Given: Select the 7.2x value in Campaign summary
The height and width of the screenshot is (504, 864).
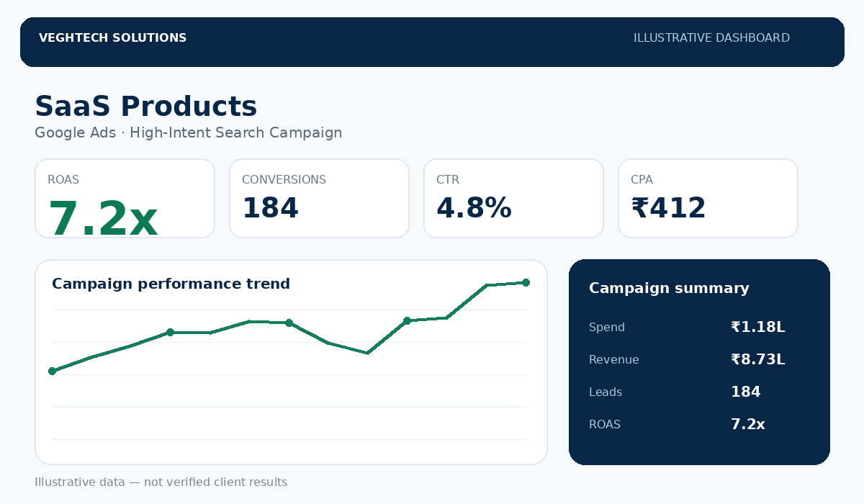Looking at the screenshot, I should (x=748, y=425).
